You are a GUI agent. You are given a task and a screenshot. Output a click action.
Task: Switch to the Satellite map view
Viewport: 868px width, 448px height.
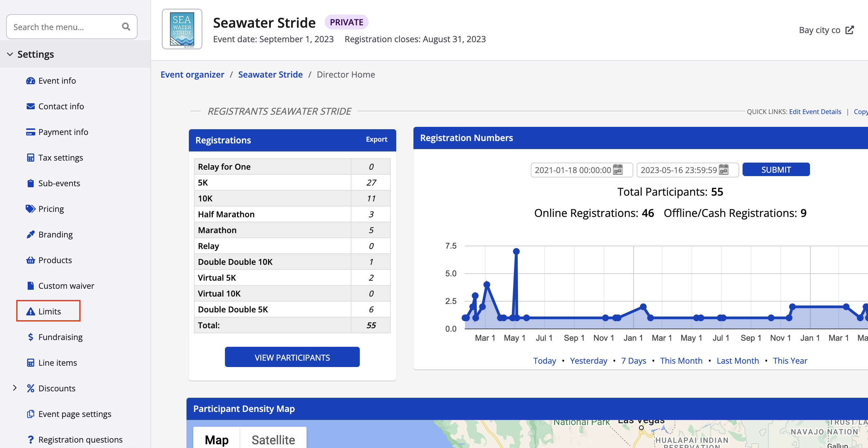coord(273,439)
